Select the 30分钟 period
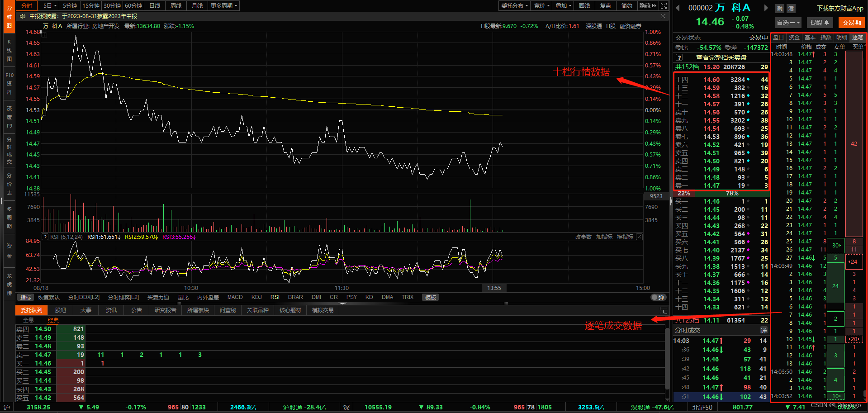868x413 pixels. tap(112, 6)
